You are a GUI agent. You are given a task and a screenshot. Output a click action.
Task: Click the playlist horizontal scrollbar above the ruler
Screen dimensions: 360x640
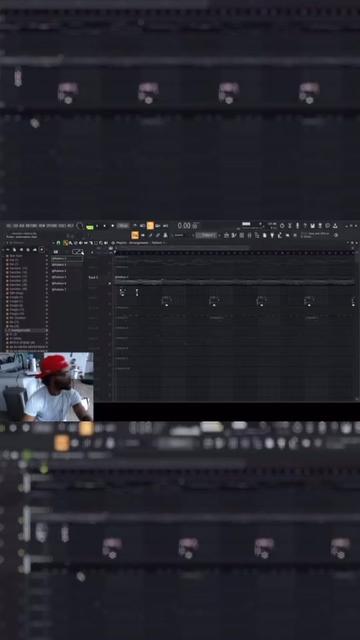click(x=182, y=248)
